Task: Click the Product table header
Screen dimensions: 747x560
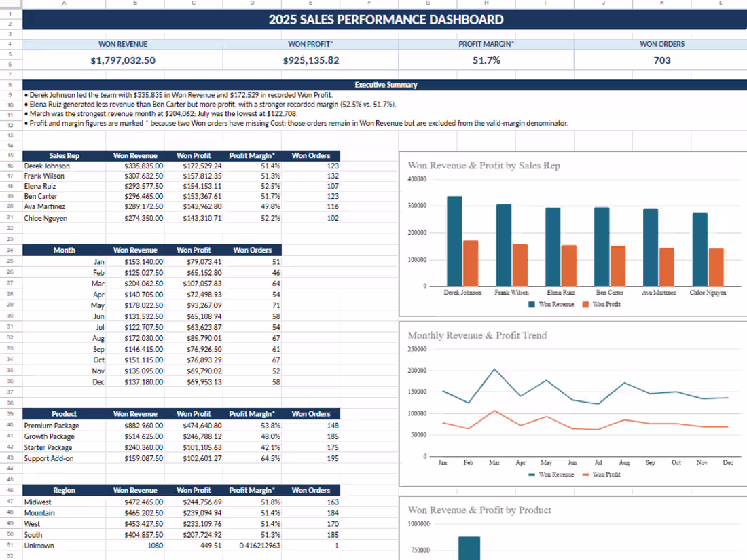Action: (64, 414)
